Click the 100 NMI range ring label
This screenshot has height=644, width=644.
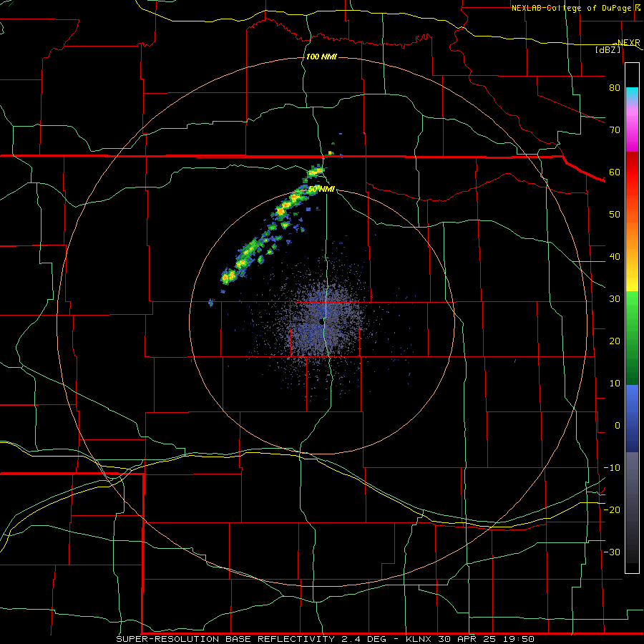pos(321,57)
